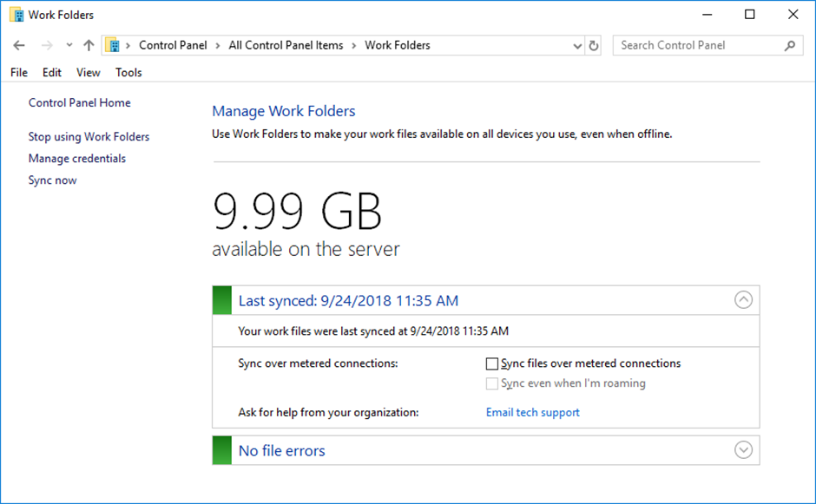
Task: Open the Tools menu
Action: (128, 72)
